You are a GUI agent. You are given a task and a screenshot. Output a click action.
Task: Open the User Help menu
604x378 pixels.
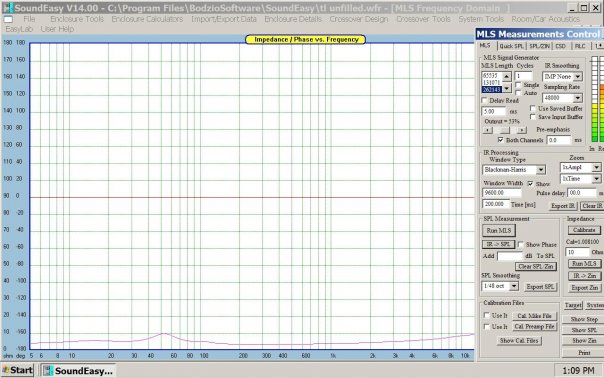coord(57,29)
